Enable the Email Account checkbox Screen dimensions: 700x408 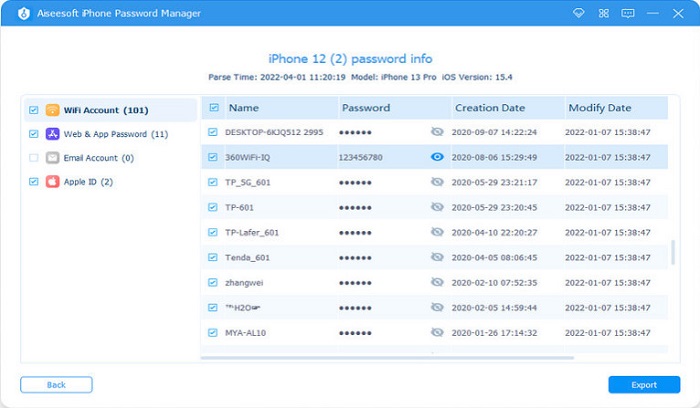tap(35, 158)
